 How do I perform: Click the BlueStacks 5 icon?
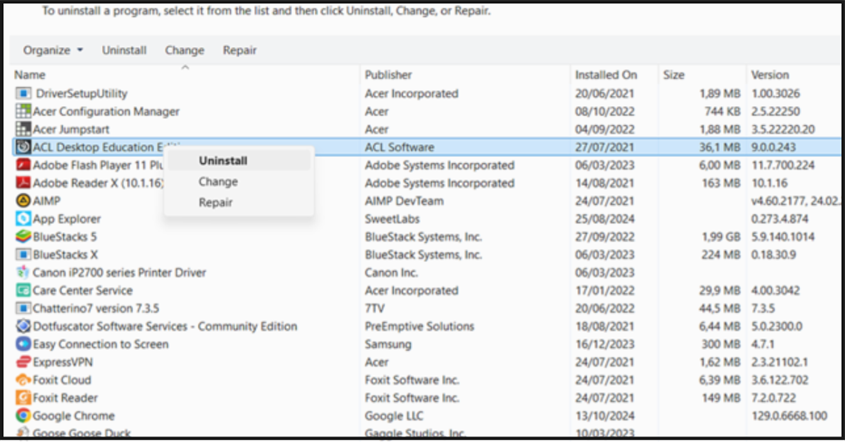click(x=23, y=236)
